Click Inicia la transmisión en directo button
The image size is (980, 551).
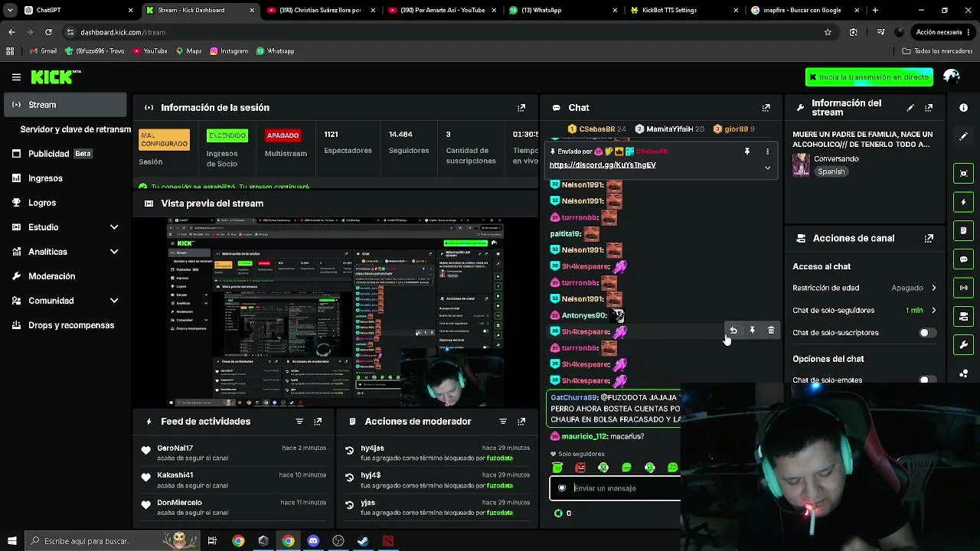[869, 77]
